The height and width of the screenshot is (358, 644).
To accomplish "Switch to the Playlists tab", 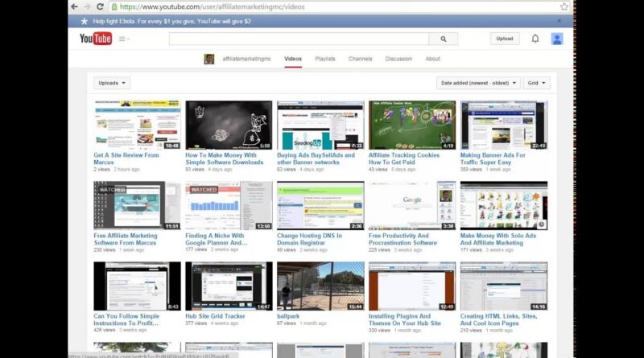I will pyautogui.click(x=325, y=59).
